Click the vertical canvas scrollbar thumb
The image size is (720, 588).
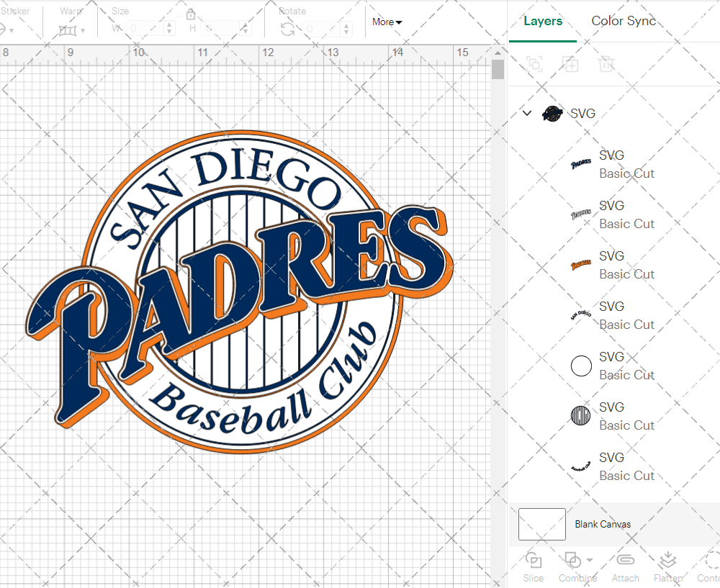click(498, 70)
